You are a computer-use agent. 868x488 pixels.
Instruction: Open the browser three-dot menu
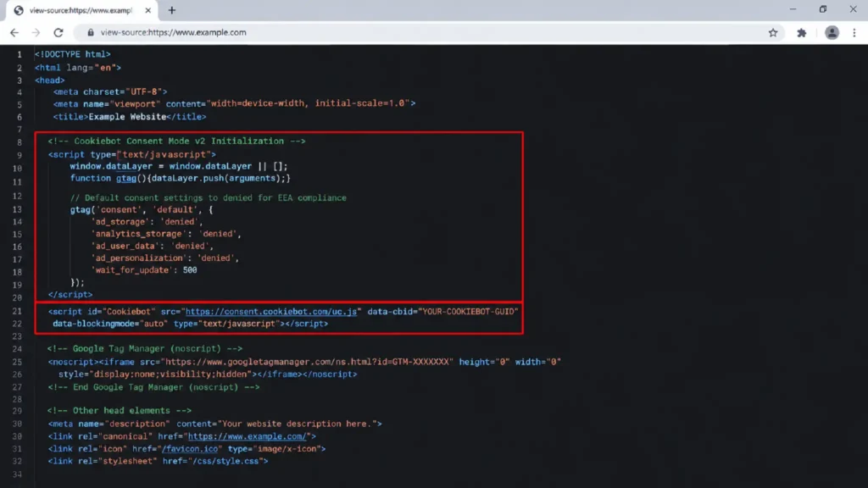point(854,33)
